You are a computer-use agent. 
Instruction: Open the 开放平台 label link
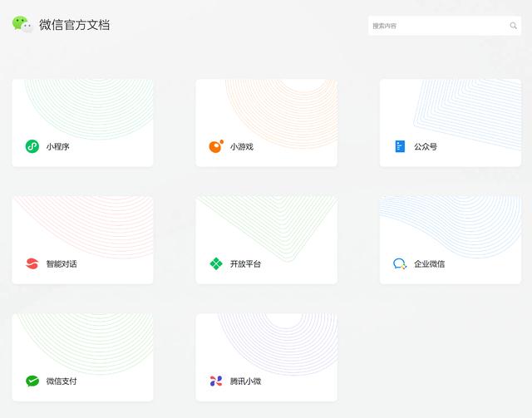246,264
